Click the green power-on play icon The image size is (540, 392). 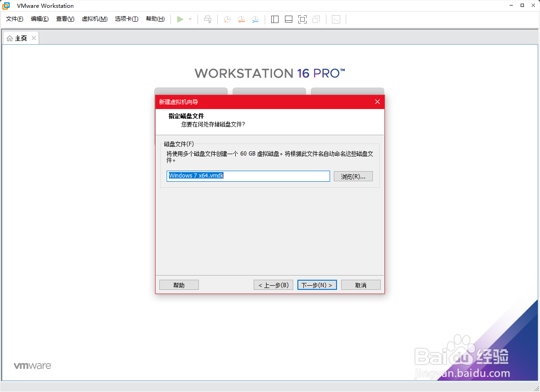pos(180,19)
